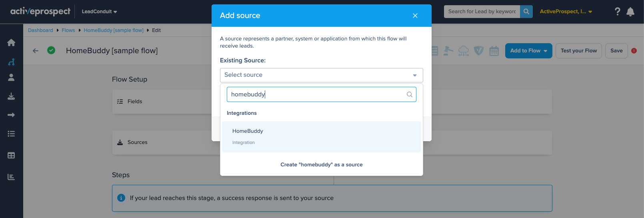Image resolution: width=644 pixels, height=218 pixels.
Task: Expand the LeadConduit product dropdown
Action: click(x=99, y=12)
